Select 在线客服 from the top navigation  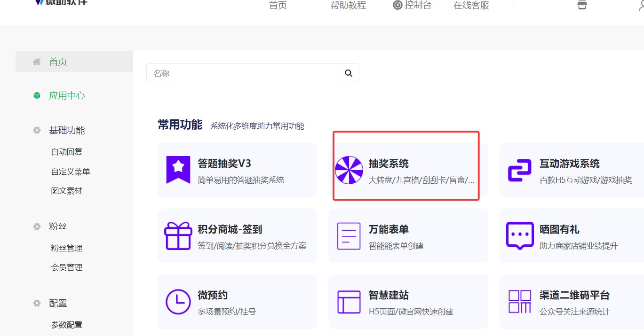[x=470, y=5]
